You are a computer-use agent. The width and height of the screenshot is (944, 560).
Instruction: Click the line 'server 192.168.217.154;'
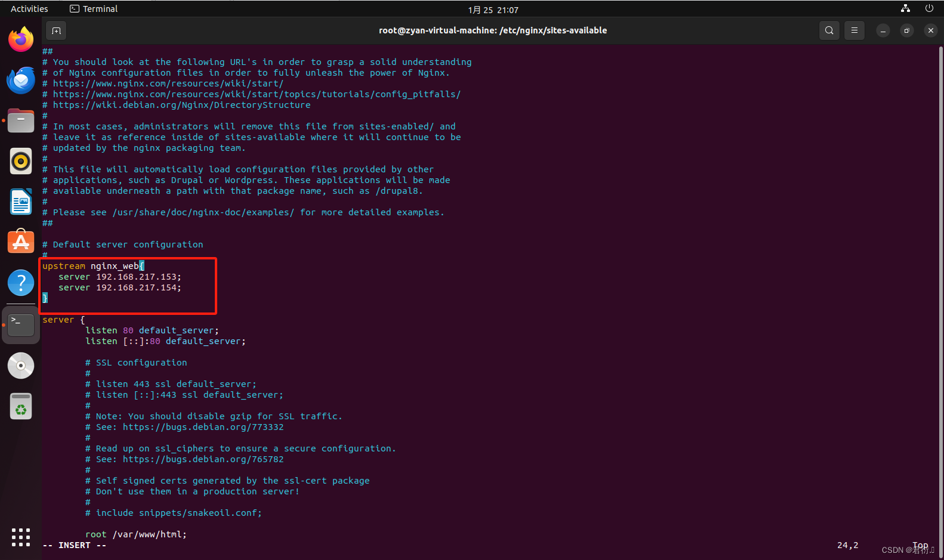(119, 287)
